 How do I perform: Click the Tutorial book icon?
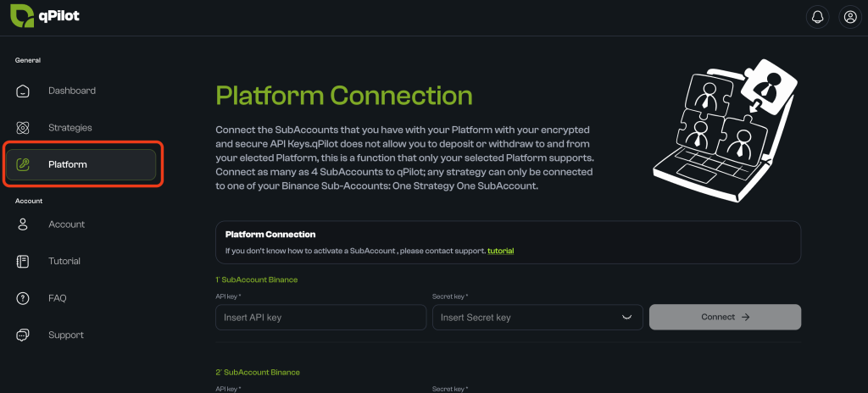tap(23, 261)
